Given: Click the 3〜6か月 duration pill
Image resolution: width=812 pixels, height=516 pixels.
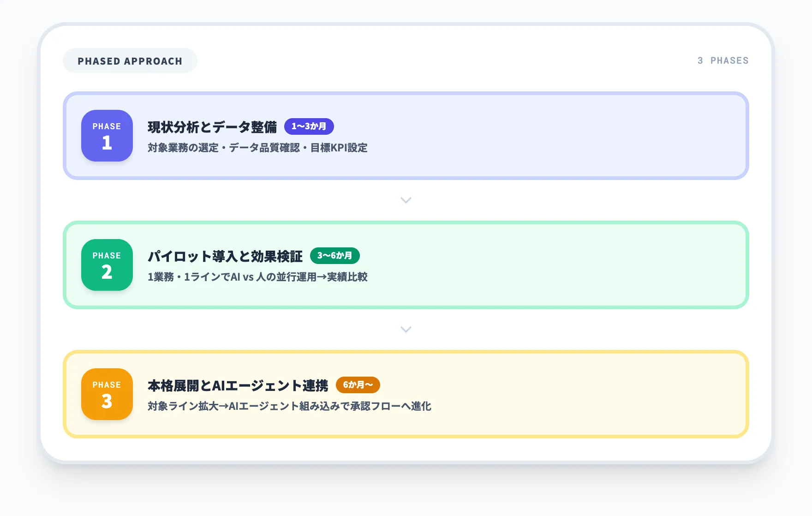Looking at the screenshot, I should 335,256.
